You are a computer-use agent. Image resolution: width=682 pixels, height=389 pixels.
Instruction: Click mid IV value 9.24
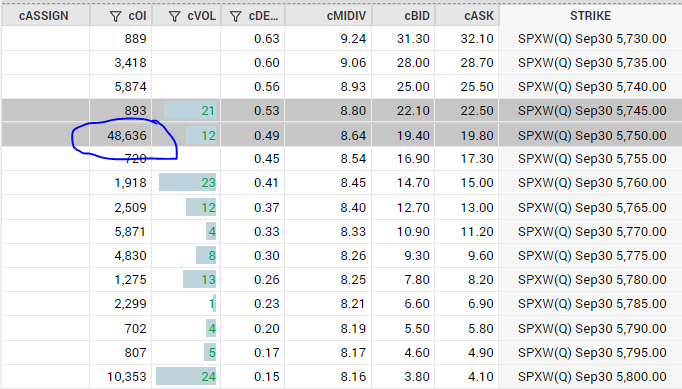[353, 39]
